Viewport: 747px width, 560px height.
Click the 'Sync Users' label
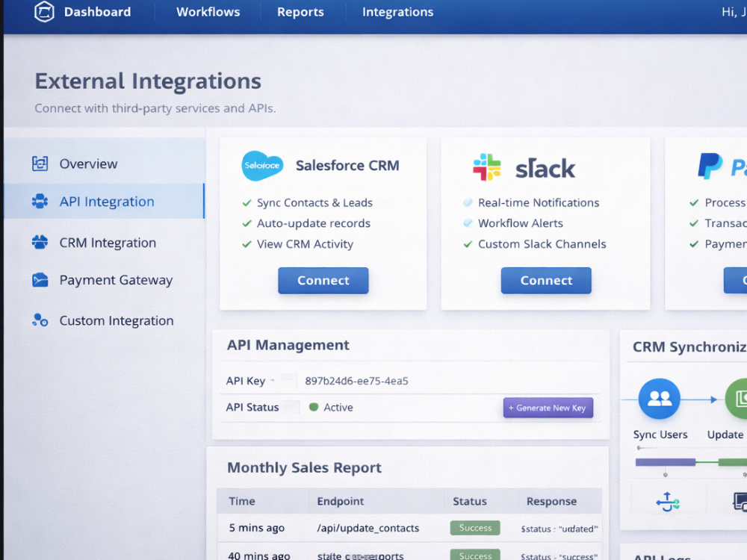click(660, 435)
